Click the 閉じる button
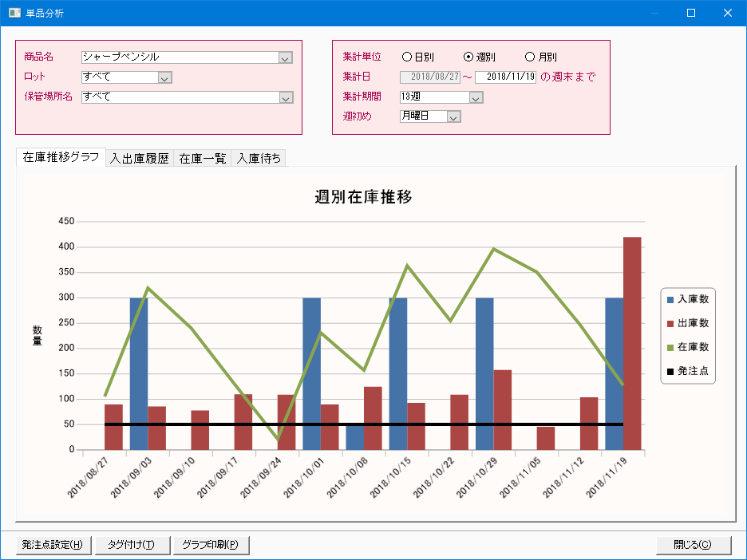Screen dimensions: 747x560 [692, 545]
